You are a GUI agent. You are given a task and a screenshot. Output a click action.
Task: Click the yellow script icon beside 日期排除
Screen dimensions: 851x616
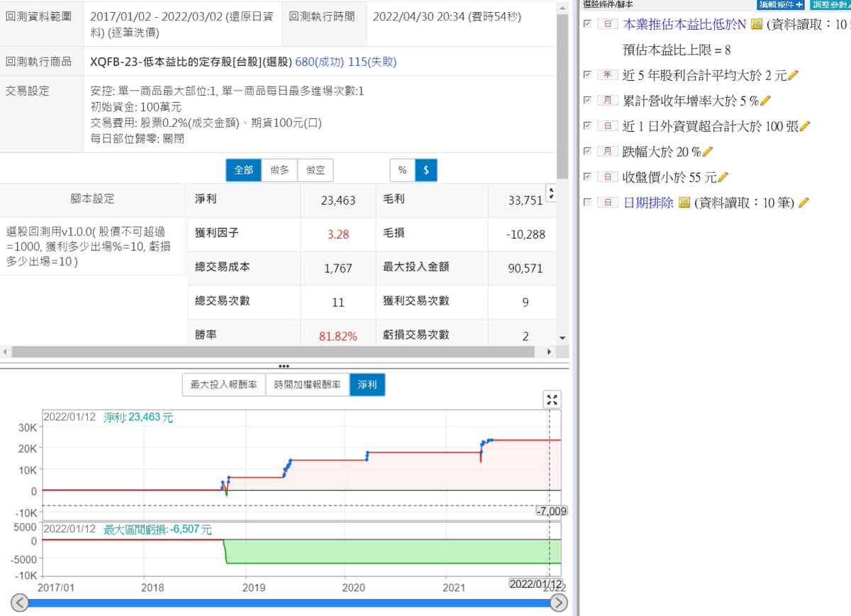pyautogui.click(x=684, y=203)
